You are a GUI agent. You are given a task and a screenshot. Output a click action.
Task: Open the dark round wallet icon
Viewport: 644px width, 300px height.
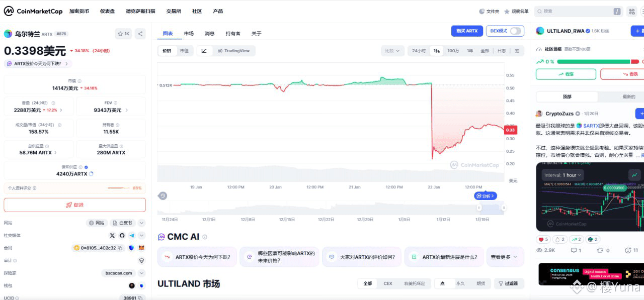click(x=132, y=285)
